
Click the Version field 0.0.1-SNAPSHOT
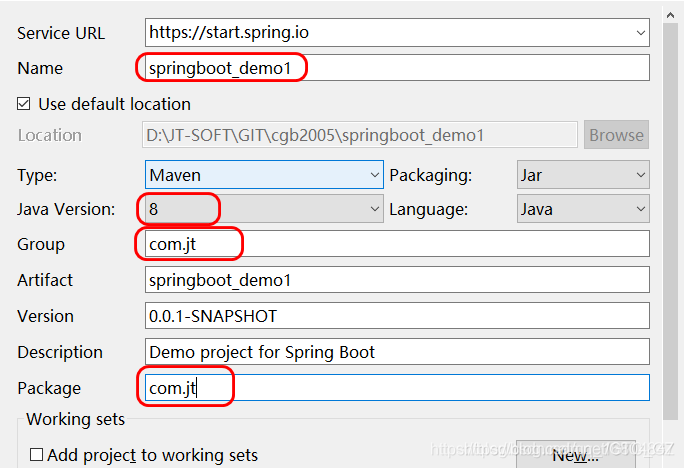click(397, 315)
